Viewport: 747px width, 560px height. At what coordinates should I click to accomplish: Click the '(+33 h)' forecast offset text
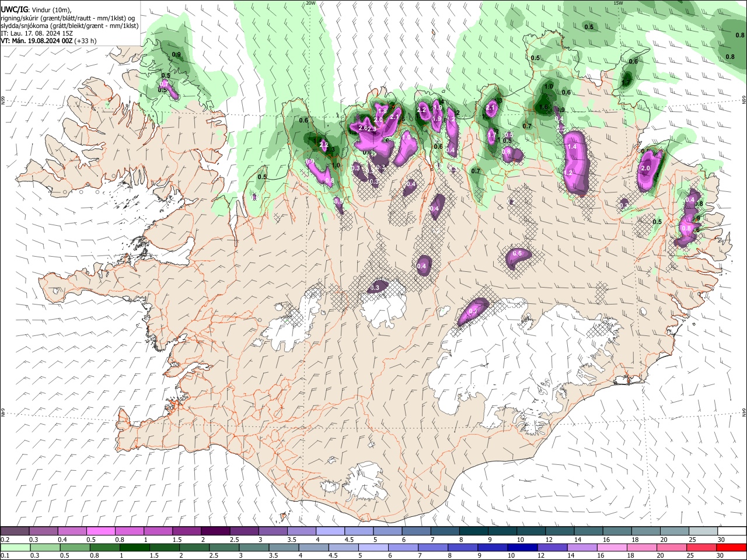tap(86, 41)
